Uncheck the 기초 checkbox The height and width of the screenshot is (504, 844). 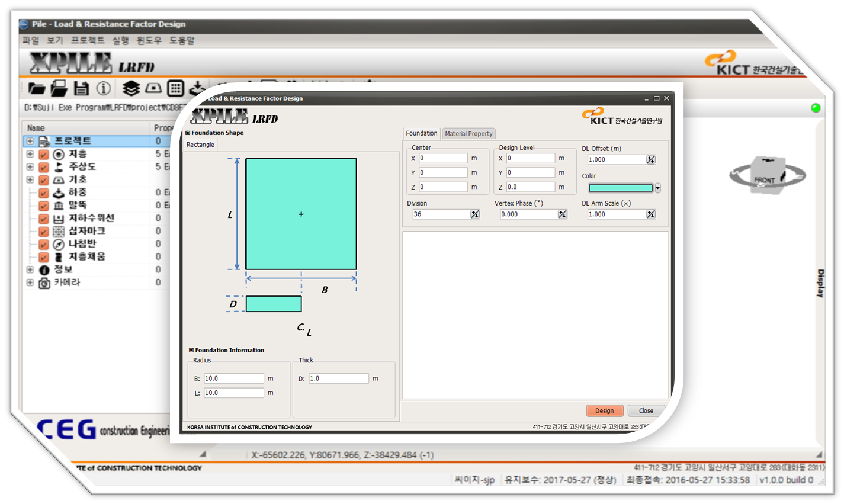click(x=44, y=180)
